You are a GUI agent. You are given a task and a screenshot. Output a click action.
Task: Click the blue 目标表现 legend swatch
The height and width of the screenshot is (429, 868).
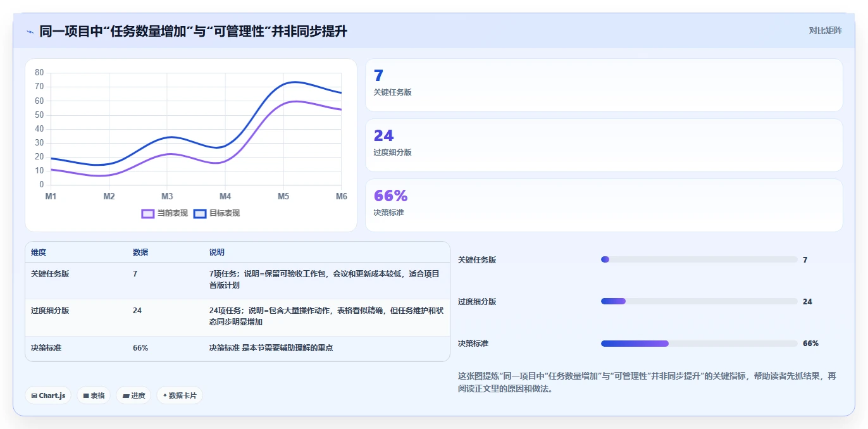[x=200, y=213]
